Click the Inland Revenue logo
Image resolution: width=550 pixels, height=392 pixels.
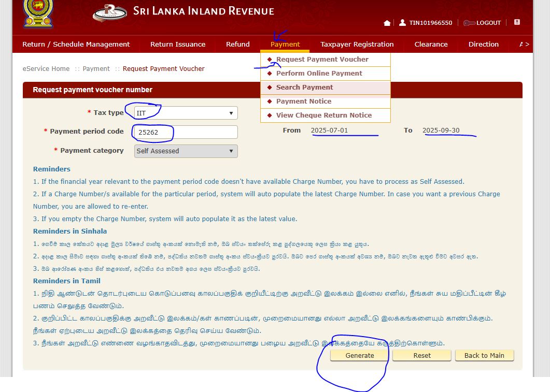pos(110,13)
